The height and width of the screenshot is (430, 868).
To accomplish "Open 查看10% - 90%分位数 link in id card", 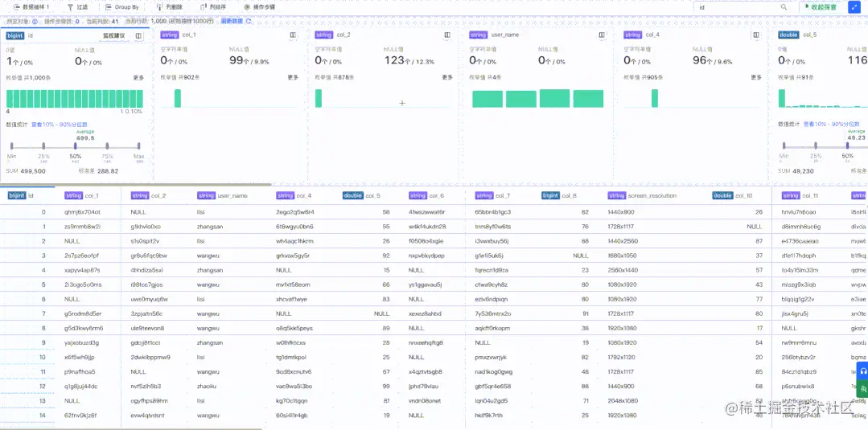I will point(60,125).
